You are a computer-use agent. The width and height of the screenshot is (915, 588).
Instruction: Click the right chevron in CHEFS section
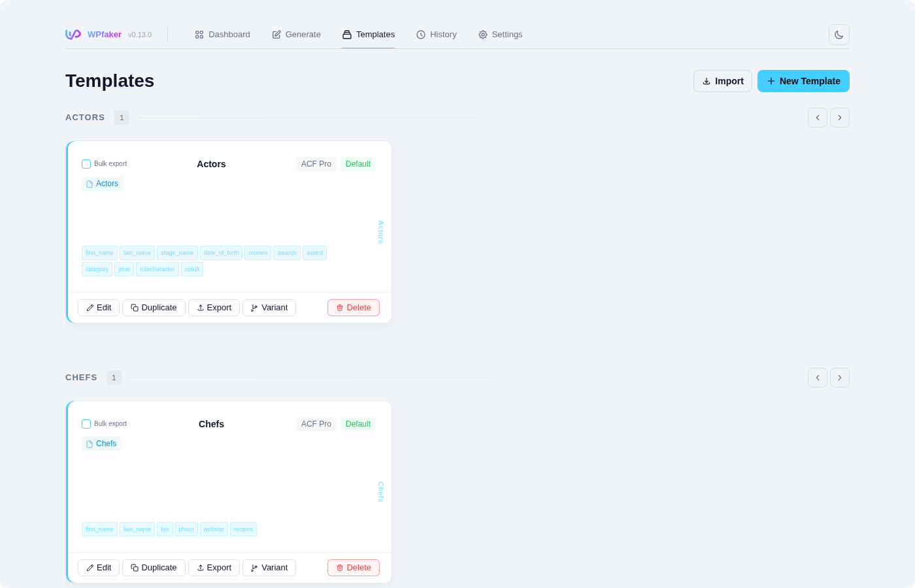coord(840,378)
